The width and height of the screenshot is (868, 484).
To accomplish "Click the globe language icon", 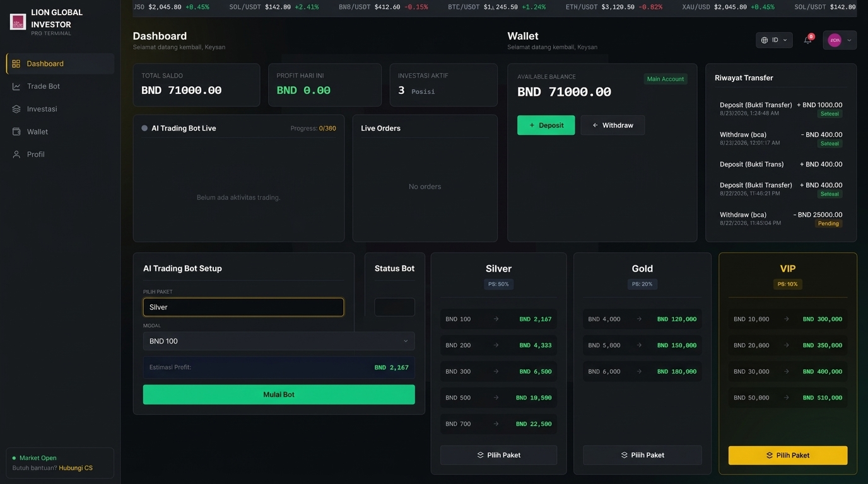I will 765,40.
